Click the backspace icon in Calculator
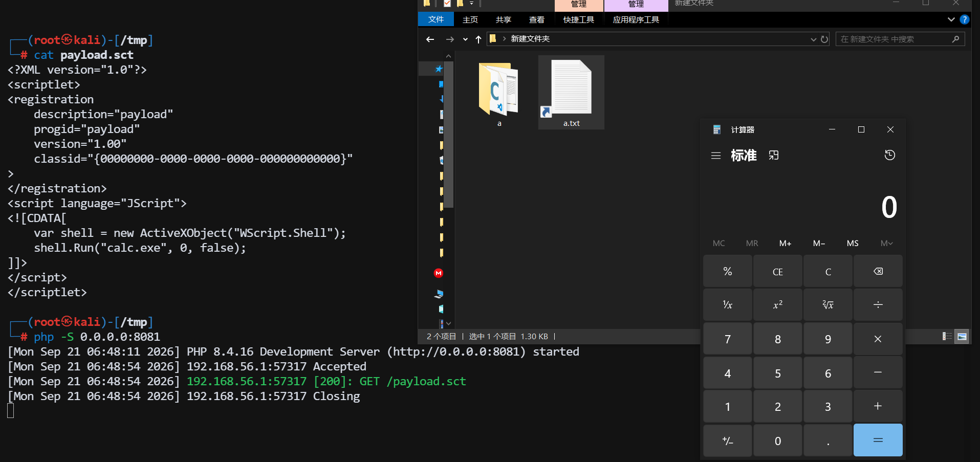The height and width of the screenshot is (462, 980). click(x=878, y=271)
